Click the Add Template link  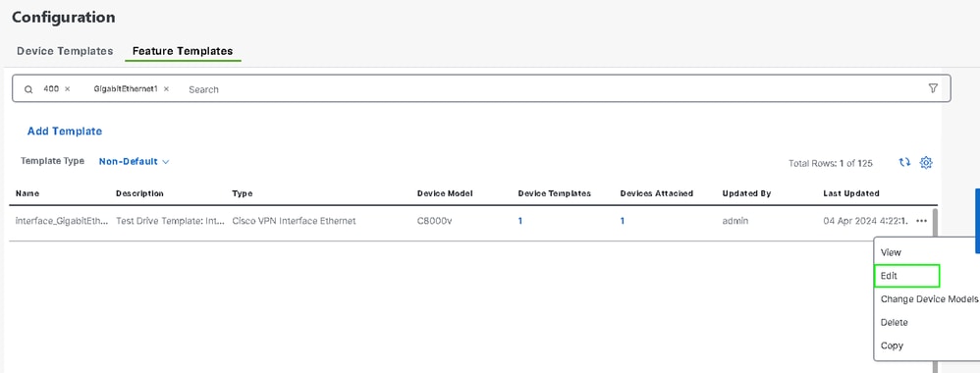click(x=65, y=132)
